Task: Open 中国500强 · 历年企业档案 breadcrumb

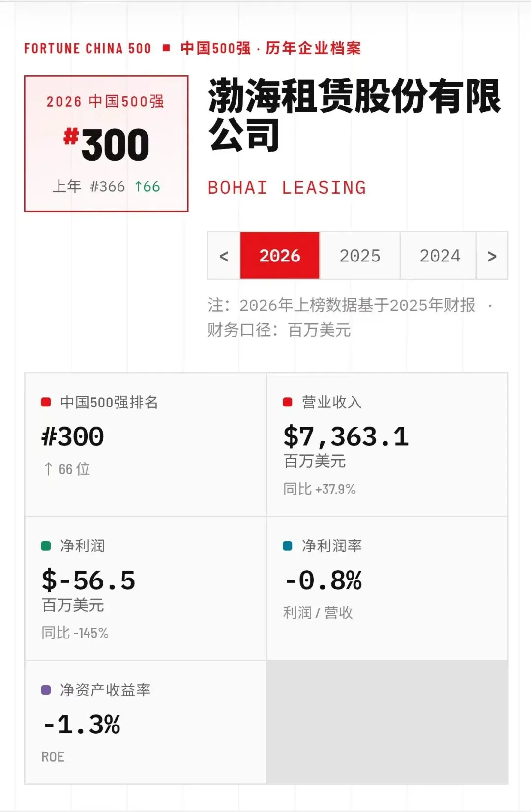Action: click(x=271, y=48)
